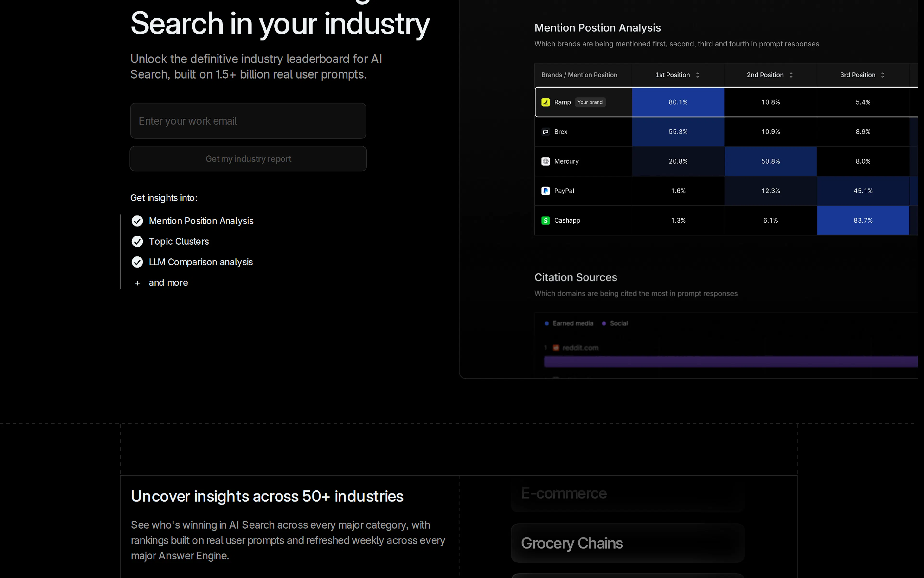Click the Brex brand logo icon
This screenshot has height=578, width=924.
[546, 131]
